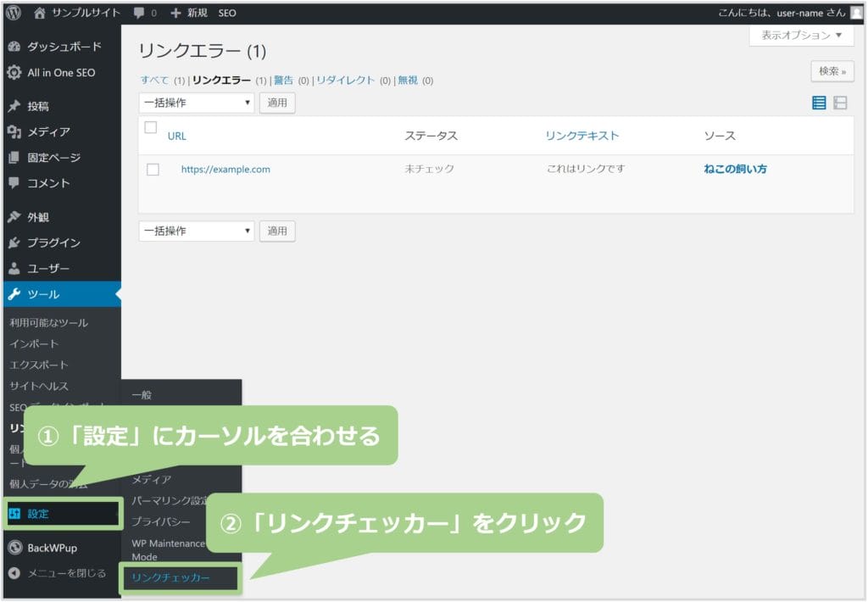Filter by the リダイレクト link
This screenshot has height=602, width=868.
pyautogui.click(x=345, y=81)
